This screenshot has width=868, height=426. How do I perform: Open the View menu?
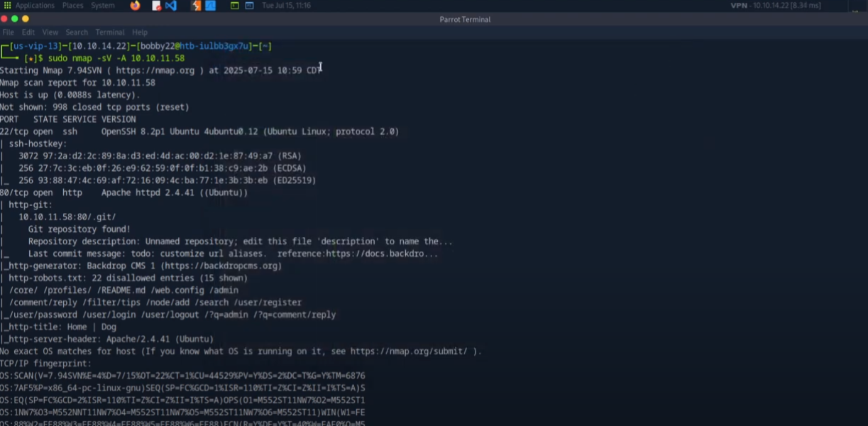tap(50, 32)
